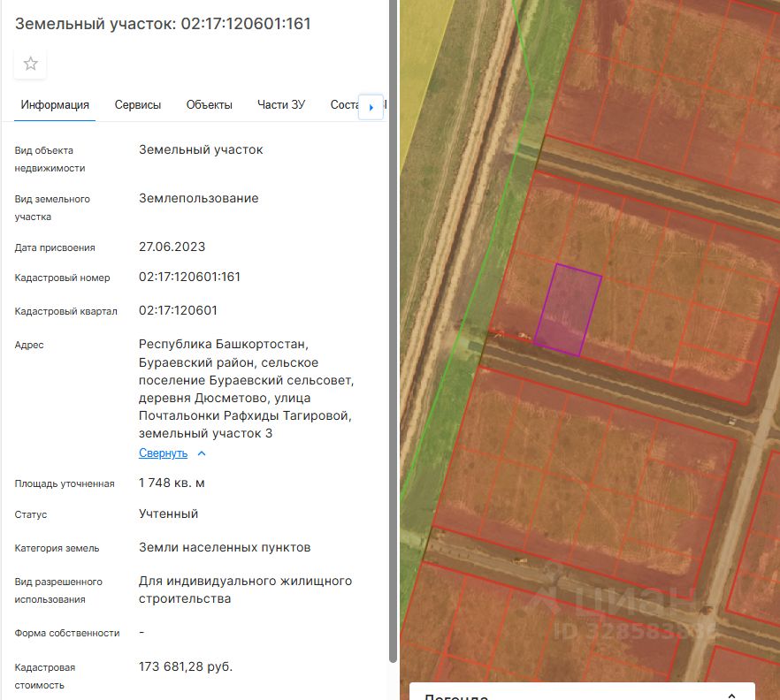Image resolution: width=780 pixels, height=700 pixels.
Task: Click the Земельный участок value under Вид объекта
Action: pyautogui.click(x=201, y=149)
